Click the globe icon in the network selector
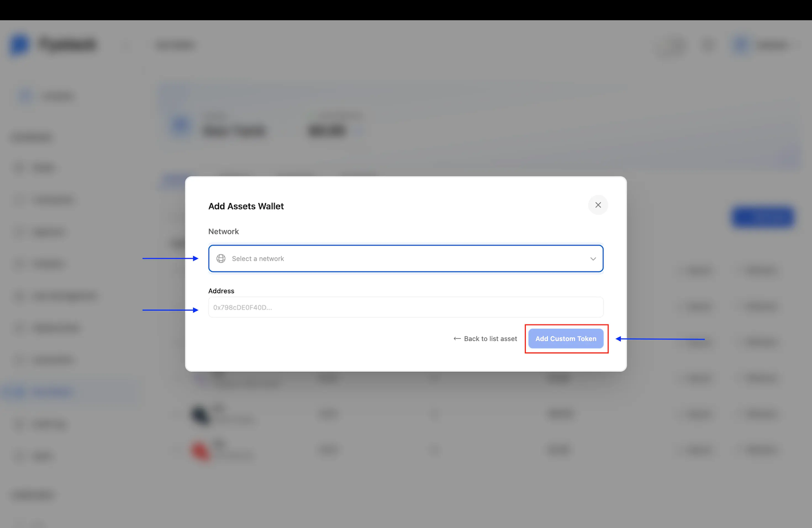The image size is (812, 528). [x=221, y=258]
